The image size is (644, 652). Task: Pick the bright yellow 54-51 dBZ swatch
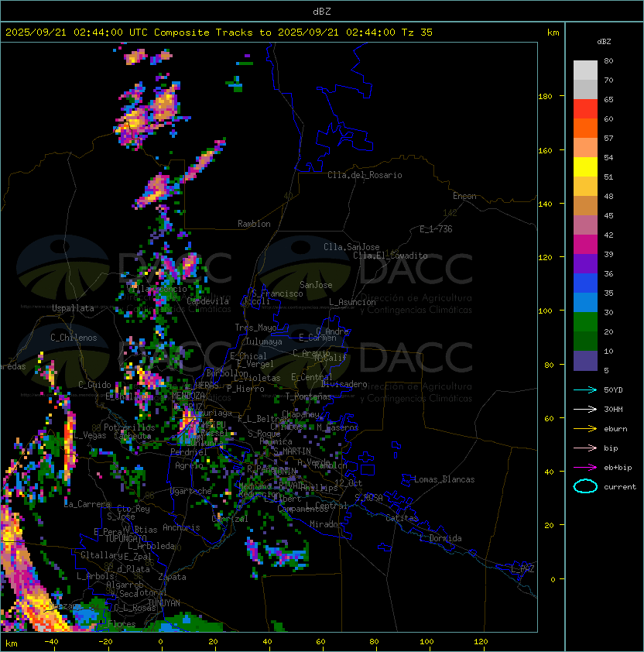[585, 166]
